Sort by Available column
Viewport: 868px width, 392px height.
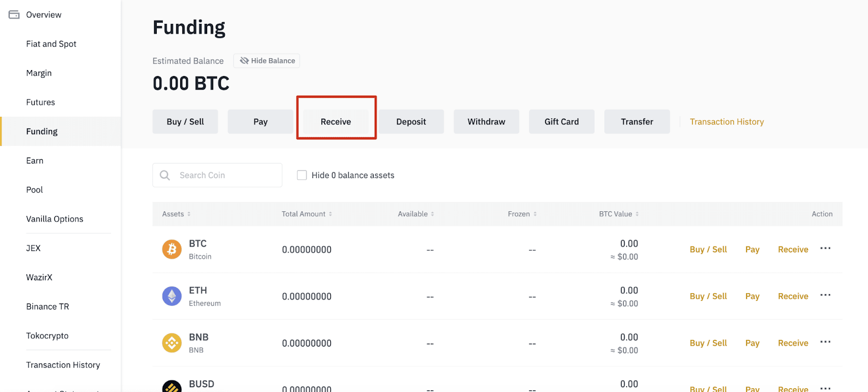416,214
